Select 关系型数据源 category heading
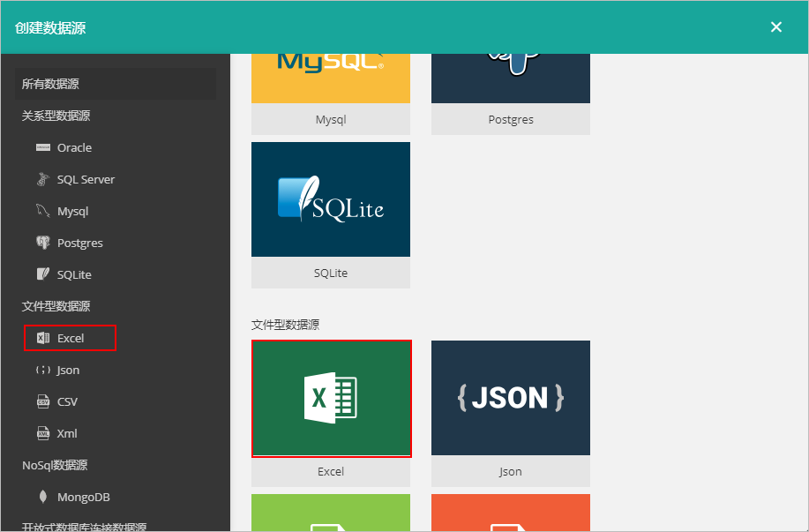The image size is (809, 532). (56, 116)
